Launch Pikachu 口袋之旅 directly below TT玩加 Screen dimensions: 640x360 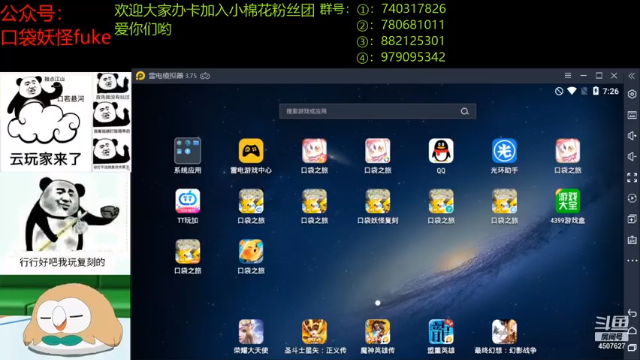[187, 251]
